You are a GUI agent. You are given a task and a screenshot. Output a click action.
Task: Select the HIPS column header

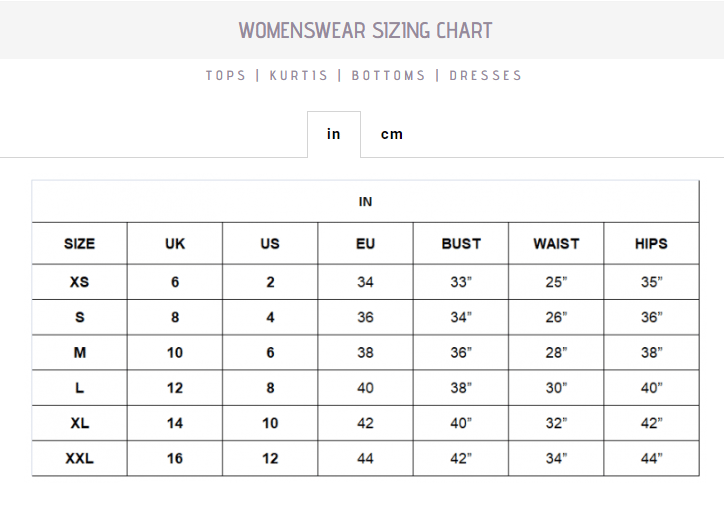(x=651, y=243)
